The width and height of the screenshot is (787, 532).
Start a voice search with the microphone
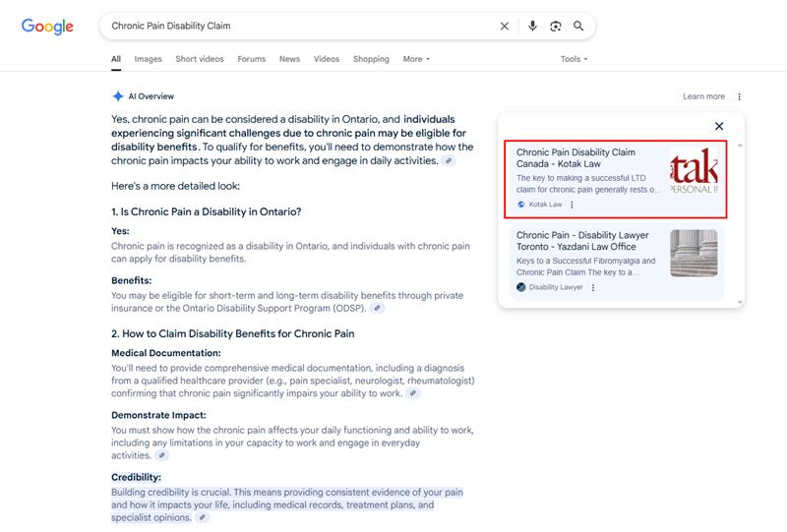coord(532,27)
